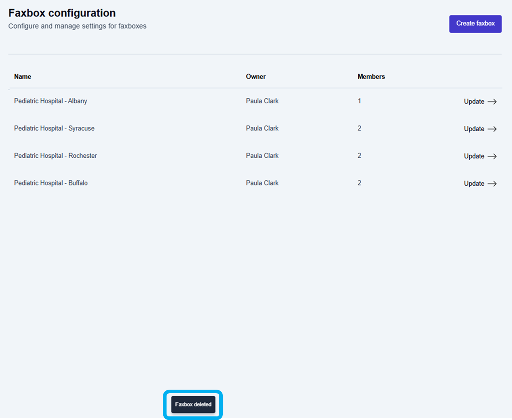Select the Pediatric Hospital - Buffalo name
This screenshot has width=512, height=420.
[51, 183]
